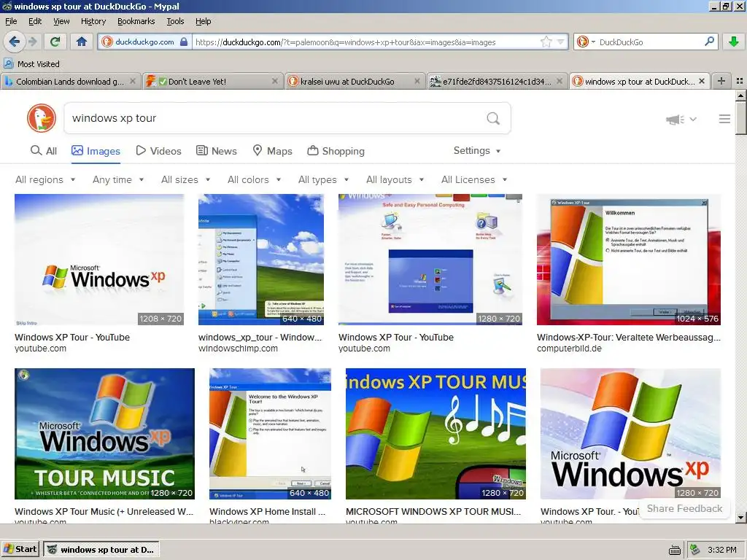Open the Windows XP TOUR MUSIC green thumbnail
This screenshot has height=560, width=747.
[104, 433]
